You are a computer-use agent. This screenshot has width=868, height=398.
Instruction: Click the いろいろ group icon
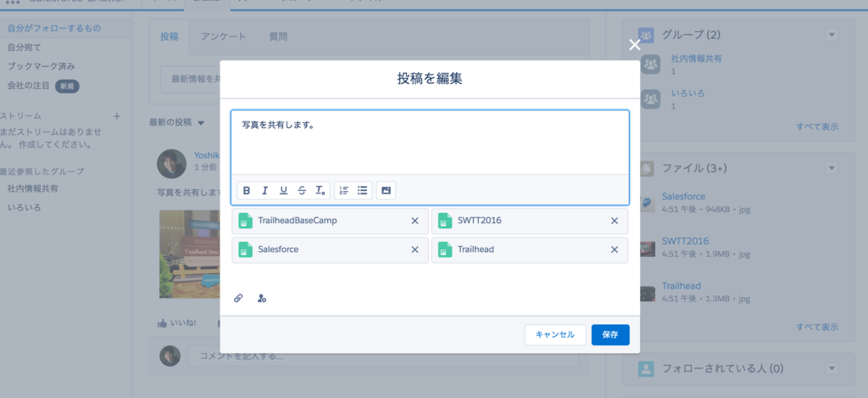(x=651, y=99)
